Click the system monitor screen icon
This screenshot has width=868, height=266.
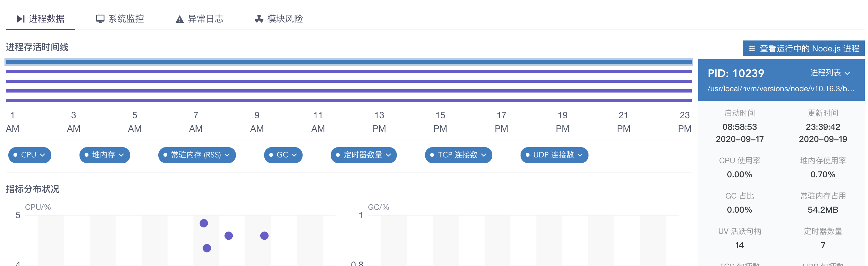point(100,19)
